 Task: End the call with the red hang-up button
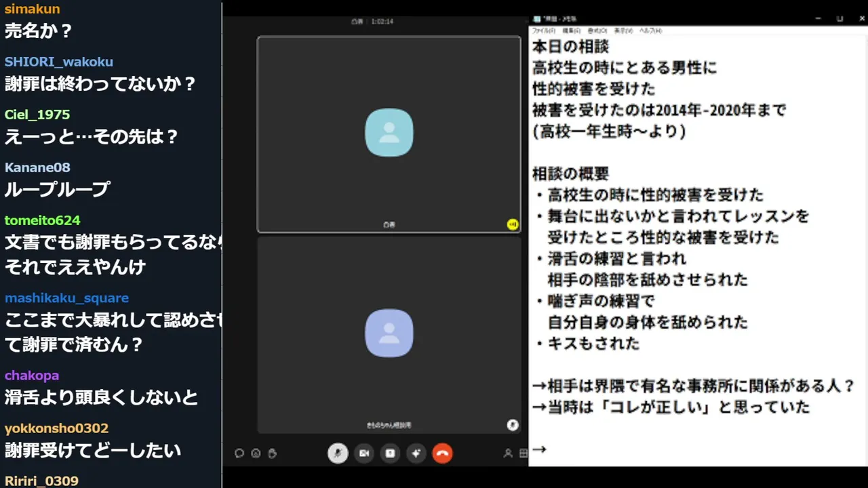[x=442, y=453]
